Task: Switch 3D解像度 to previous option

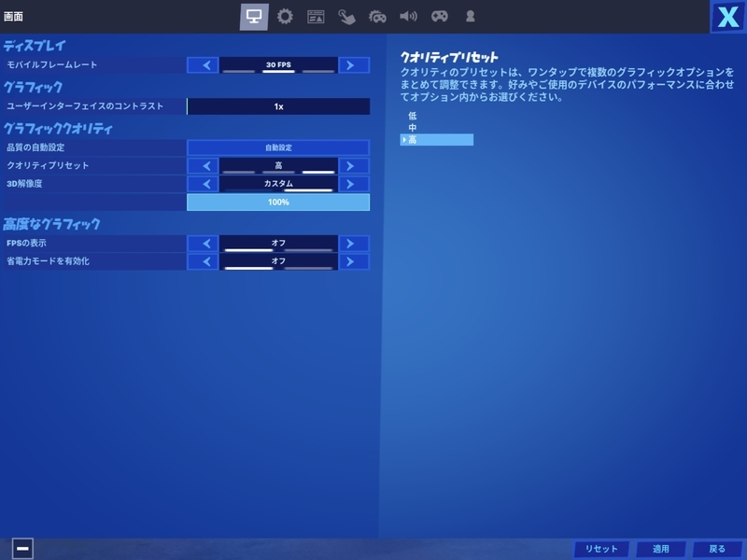Action: coord(203,184)
